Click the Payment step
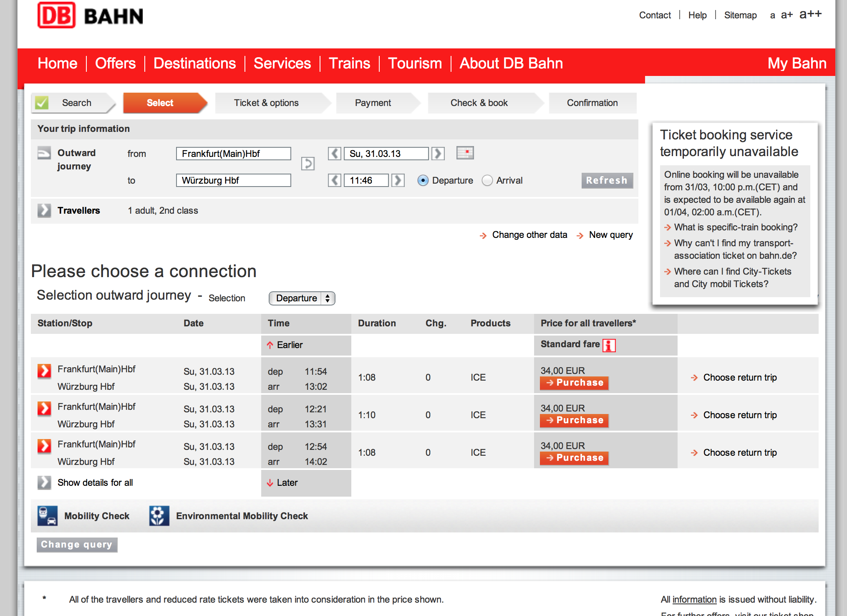The height and width of the screenshot is (616, 847). click(378, 103)
